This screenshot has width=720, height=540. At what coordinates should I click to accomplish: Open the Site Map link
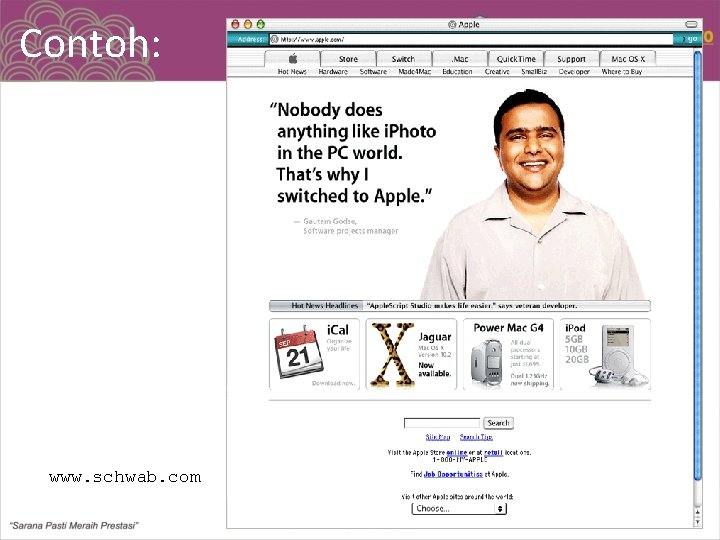(438, 437)
